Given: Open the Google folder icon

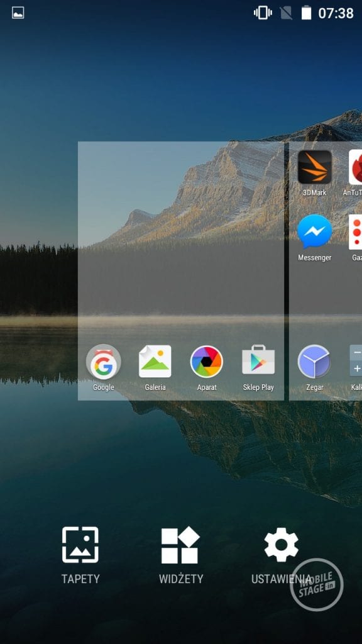Looking at the screenshot, I should pyautogui.click(x=104, y=362).
